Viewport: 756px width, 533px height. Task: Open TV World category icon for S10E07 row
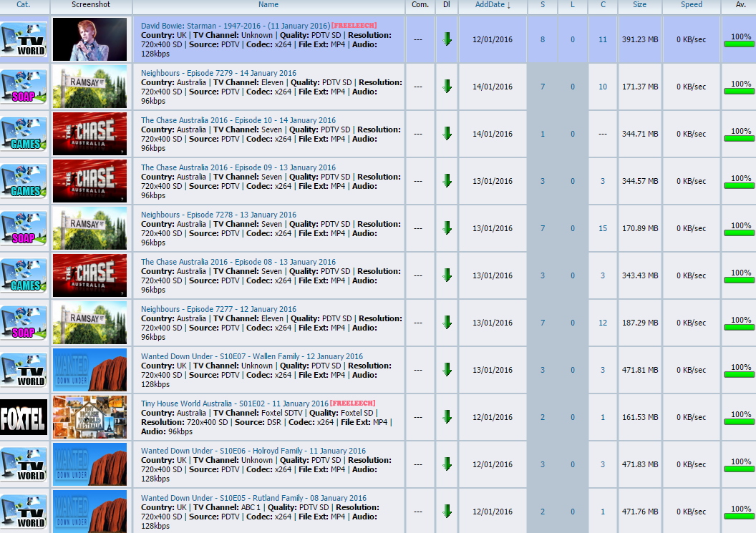(24, 370)
